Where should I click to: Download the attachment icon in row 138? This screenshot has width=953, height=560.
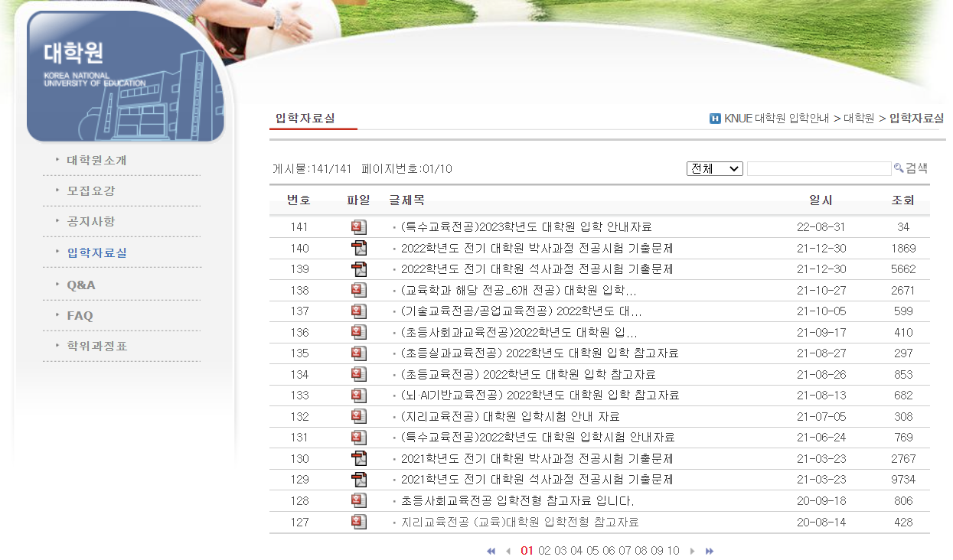[x=358, y=290]
